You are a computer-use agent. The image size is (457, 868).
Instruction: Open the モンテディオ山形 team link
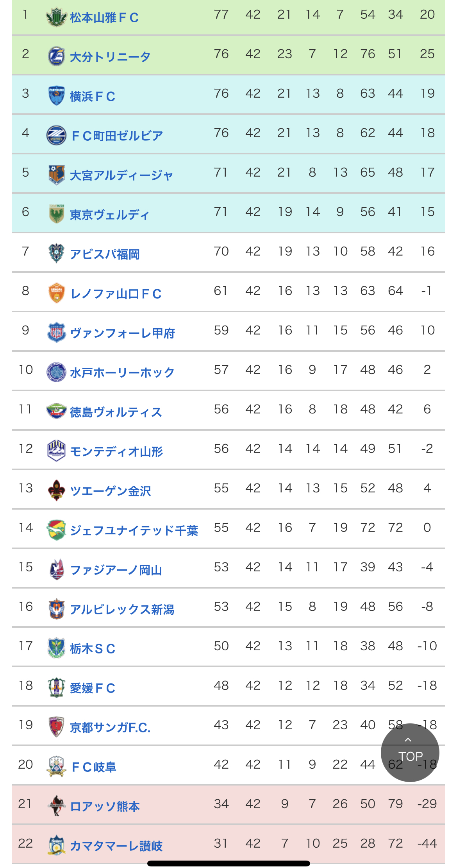point(116,451)
